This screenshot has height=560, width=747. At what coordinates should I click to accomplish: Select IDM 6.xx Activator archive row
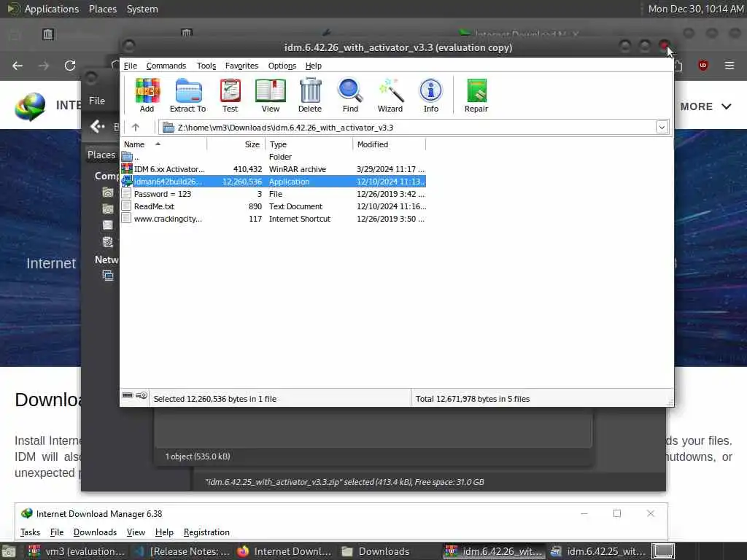click(x=273, y=169)
